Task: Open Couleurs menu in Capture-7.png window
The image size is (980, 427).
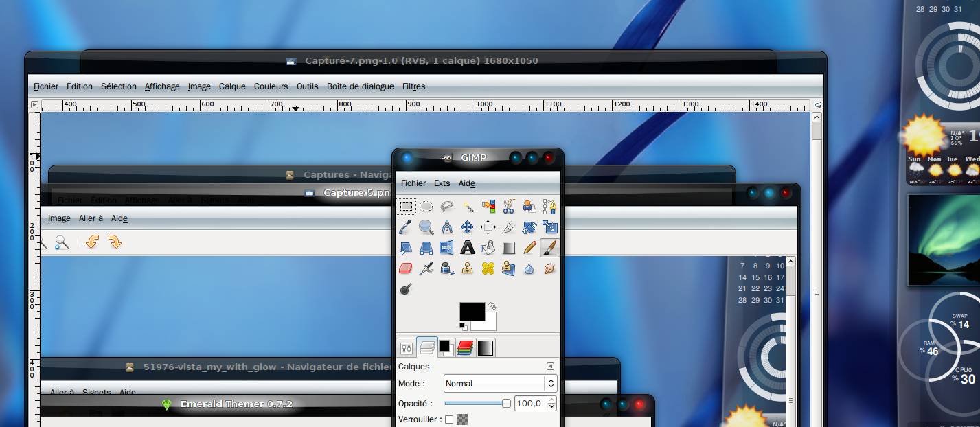Action: click(271, 86)
